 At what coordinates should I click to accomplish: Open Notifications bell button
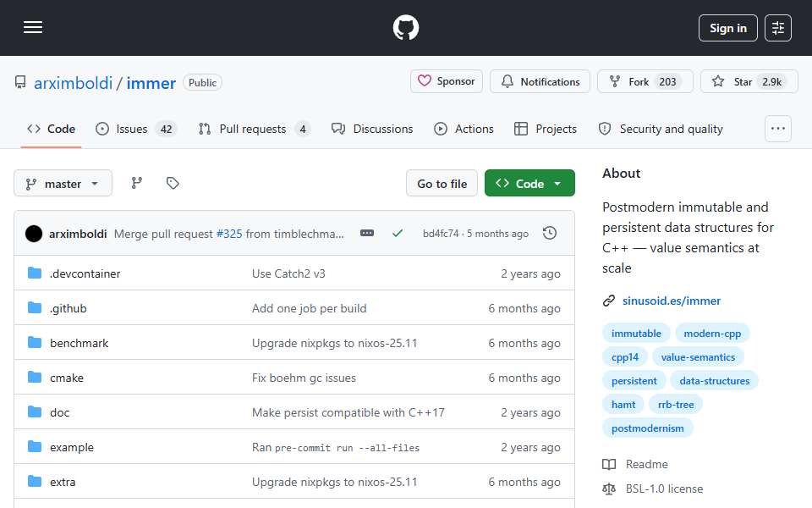click(x=540, y=81)
